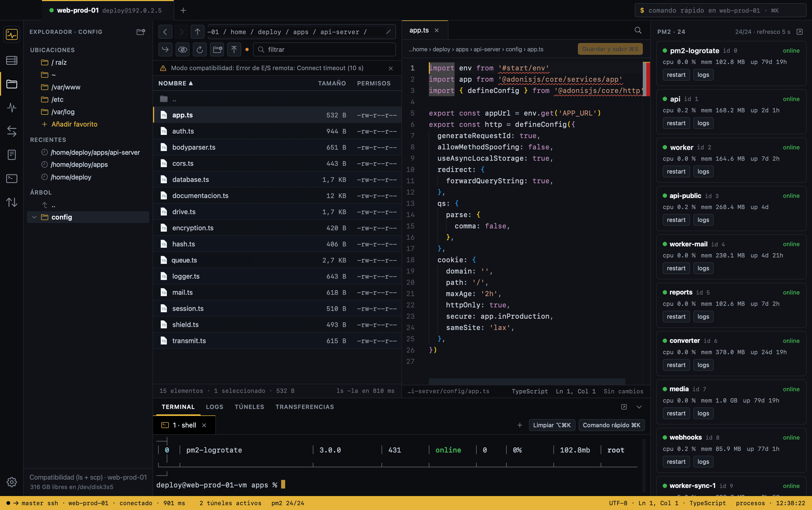Open recent /home/deploy/apps entry
The image size is (812, 510).
click(x=79, y=165)
